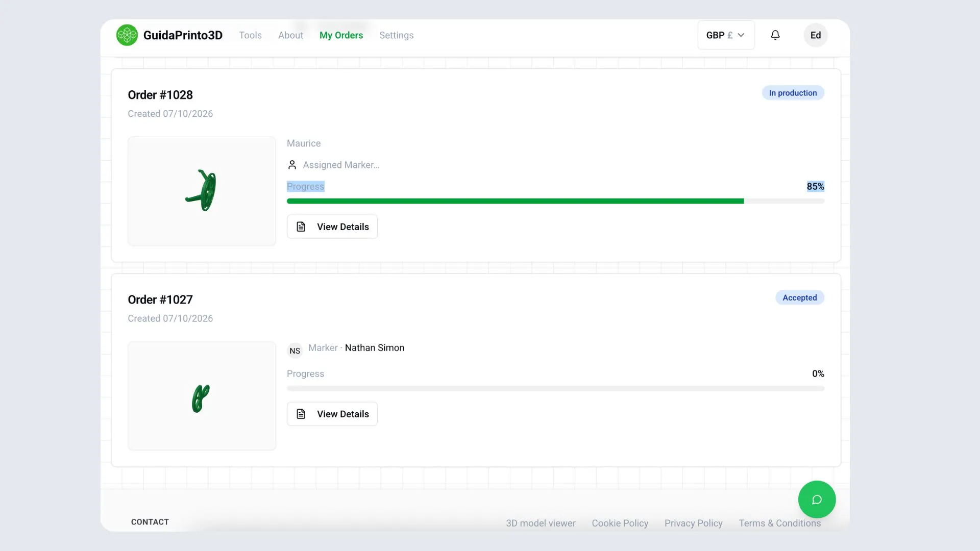Click the Order #1028 heading
Screen dimensions: 980x551
point(160,95)
